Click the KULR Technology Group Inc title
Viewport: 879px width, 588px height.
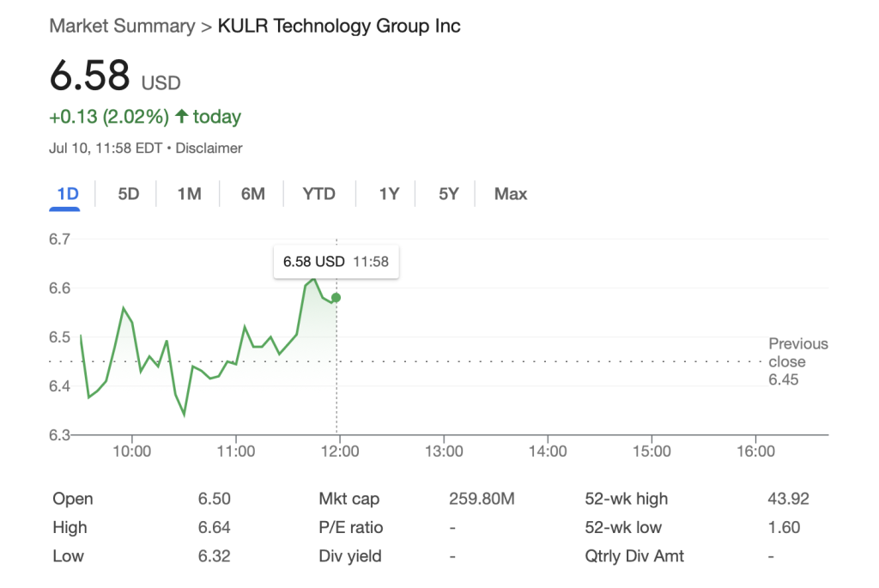(339, 26)
